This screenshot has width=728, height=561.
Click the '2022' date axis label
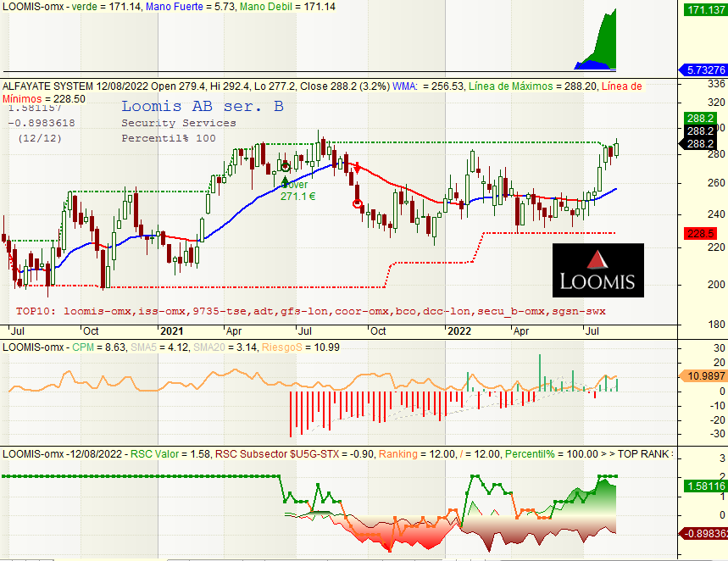(x=459, y=331)
